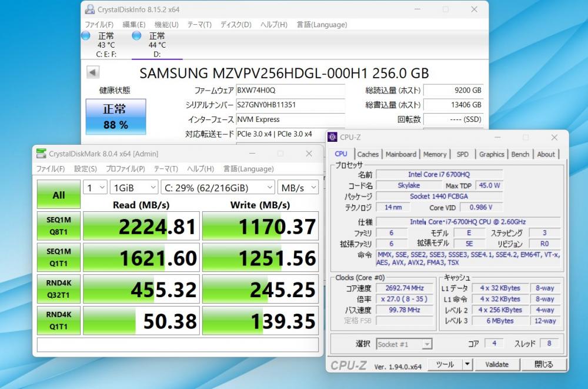Screen dimensions: 588x389
Task: Open 言語(Language) menu in CrystalDiskMark
Action: click(x=249, y=168)
